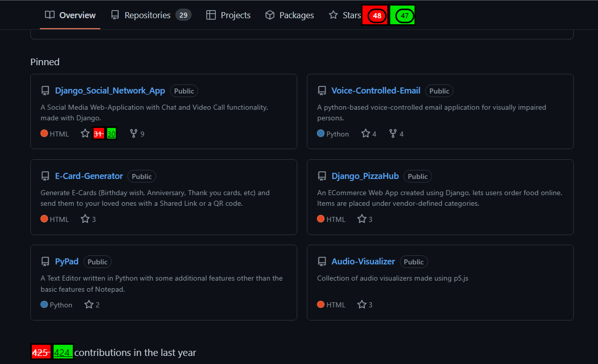Screen dimensions: 598x364
Task: Click 'A Text Editor written in Python' description
Action: (162, 284)
